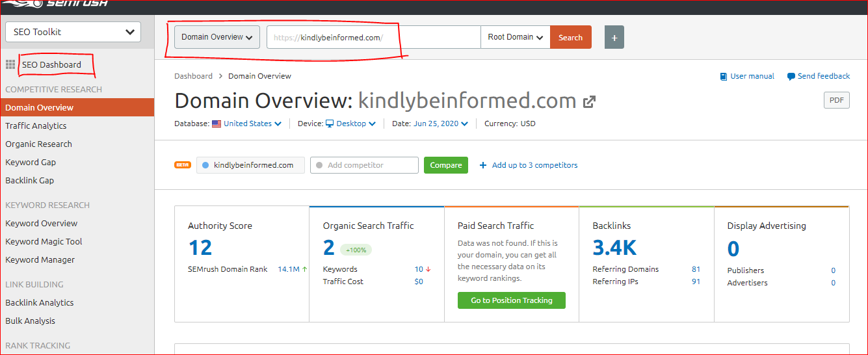868x355 pixels.
Task: Click the +100% change badge
Action: [356, 250]
